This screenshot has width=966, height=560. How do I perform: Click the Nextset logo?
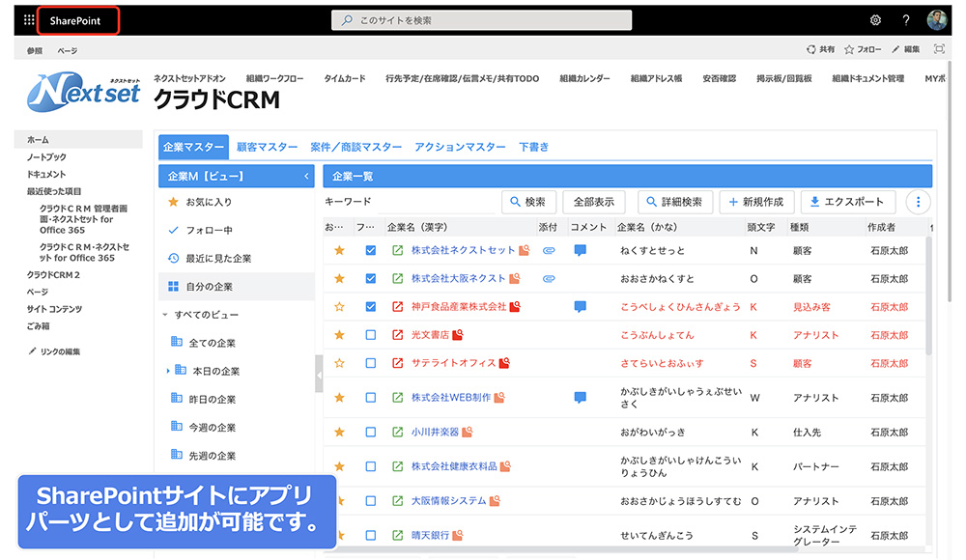pos(84,93)
